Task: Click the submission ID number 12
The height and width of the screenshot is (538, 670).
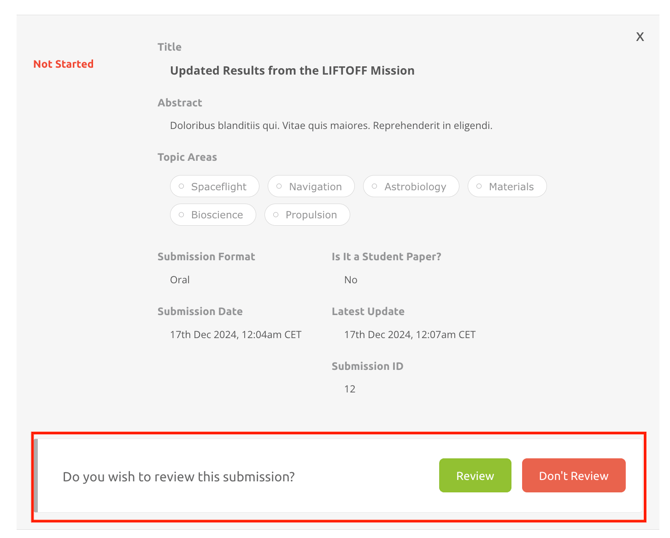Action: click(350, 389)
